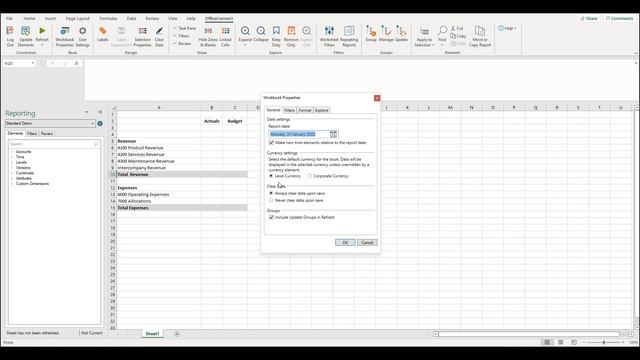
Task: Open the Reporting pane options arrow
Action: point(86,112)
